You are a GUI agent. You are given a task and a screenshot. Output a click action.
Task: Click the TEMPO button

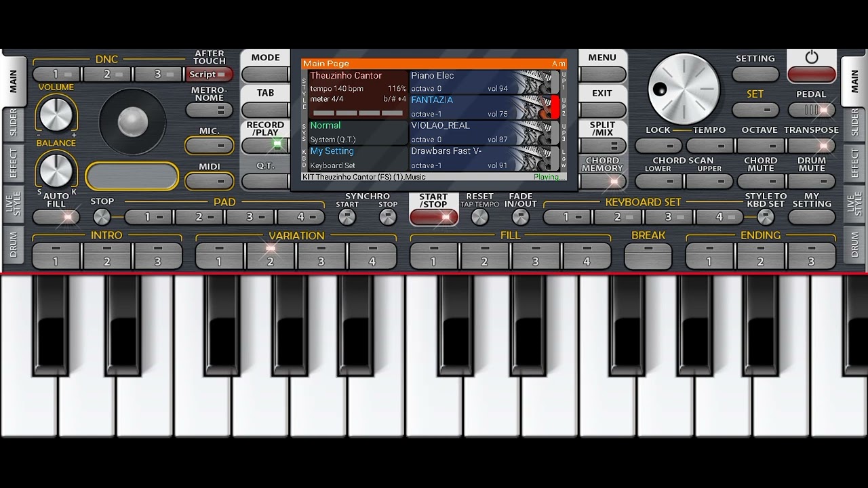point(709,145)
